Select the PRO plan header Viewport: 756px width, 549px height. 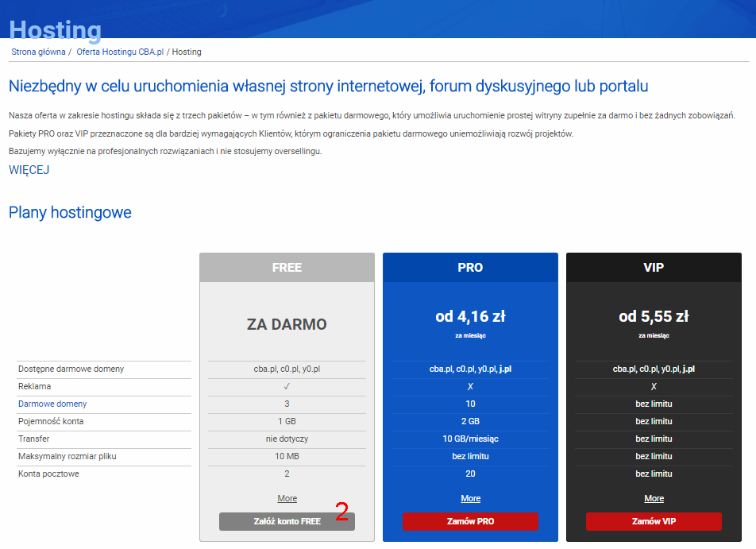coord(471,267)
